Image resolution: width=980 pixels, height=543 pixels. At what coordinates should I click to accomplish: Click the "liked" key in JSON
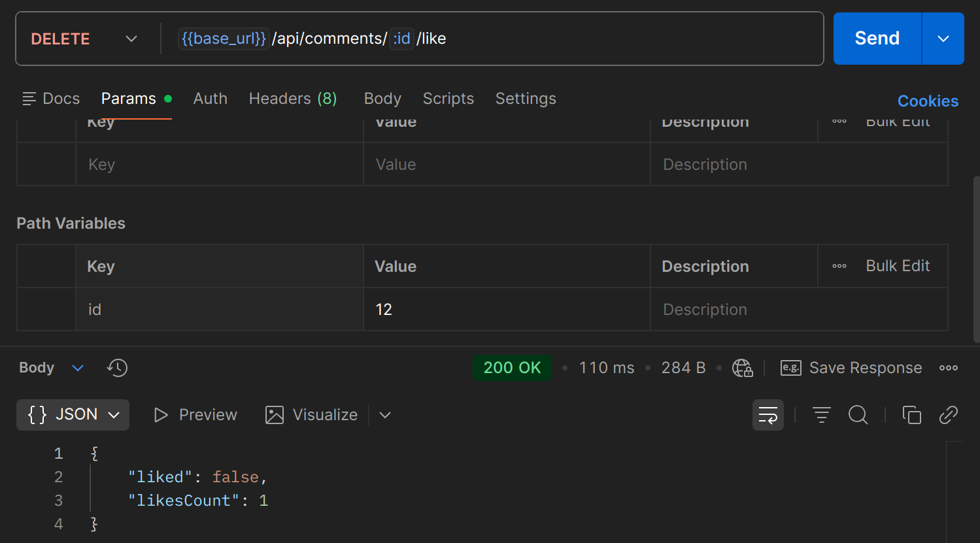(161, 477)
